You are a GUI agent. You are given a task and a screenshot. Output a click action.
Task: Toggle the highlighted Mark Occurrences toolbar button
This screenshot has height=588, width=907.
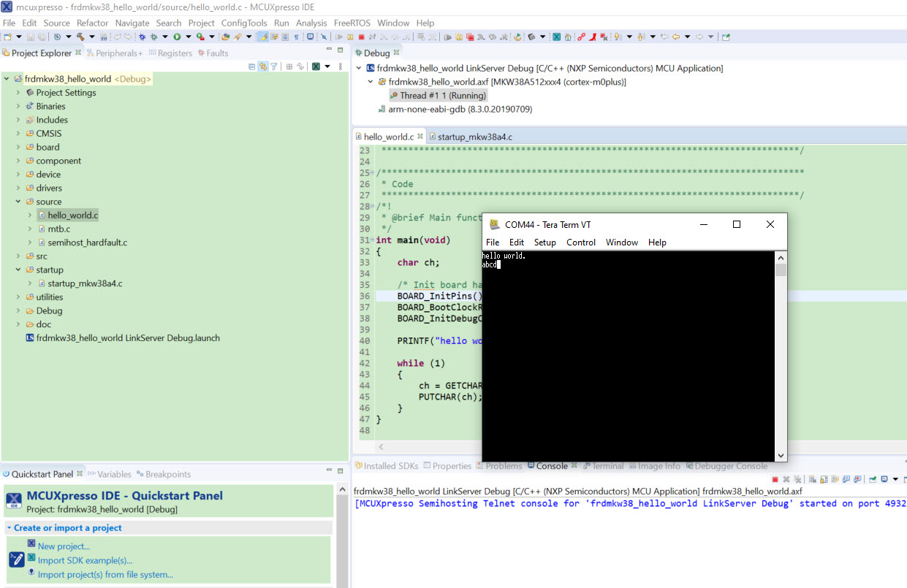pyautogui.click(x=262, y=37)
